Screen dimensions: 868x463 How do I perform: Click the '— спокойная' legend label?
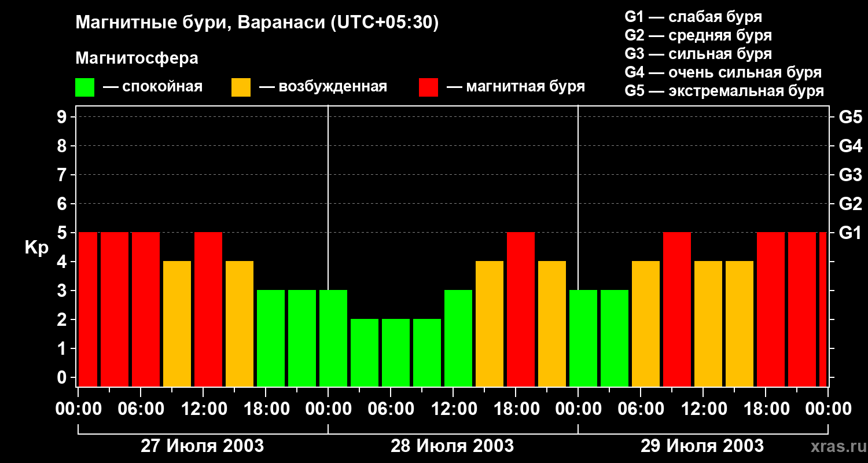tap(153, 87)
